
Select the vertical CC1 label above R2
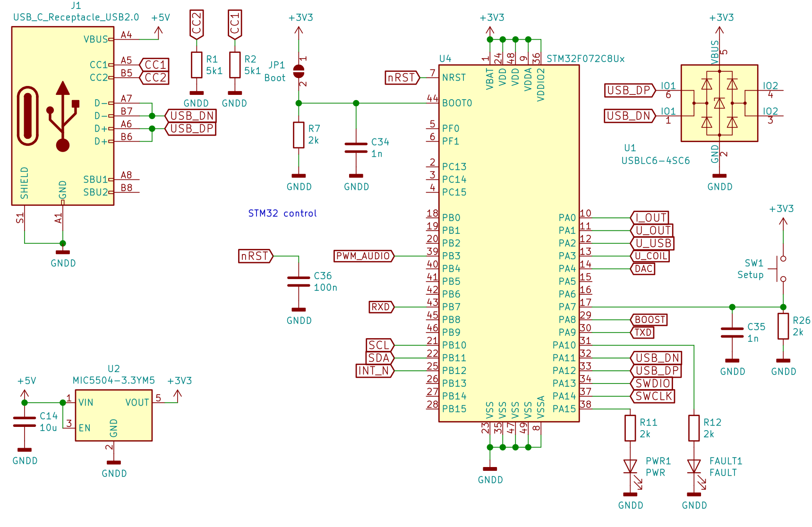(x=235, y=25)
